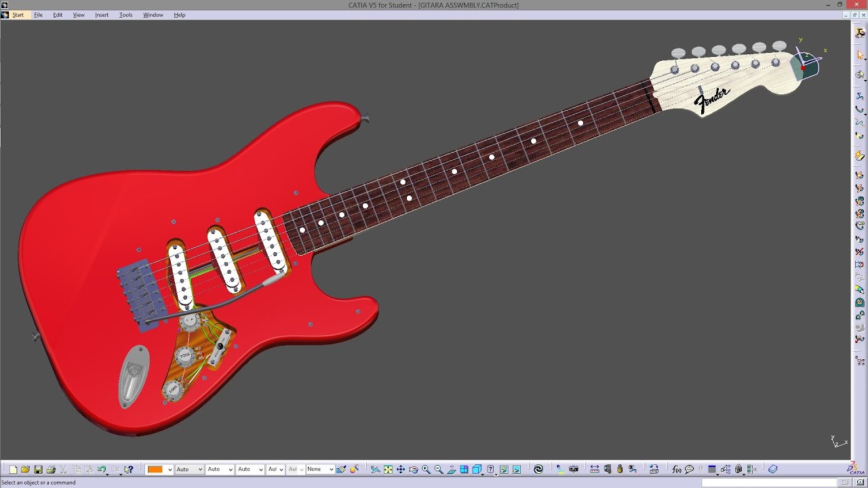Image resolution: width=868 pixels, height=488 pixels.
Task: Click the Fender logo on the headstock
Action: [711, 100]
